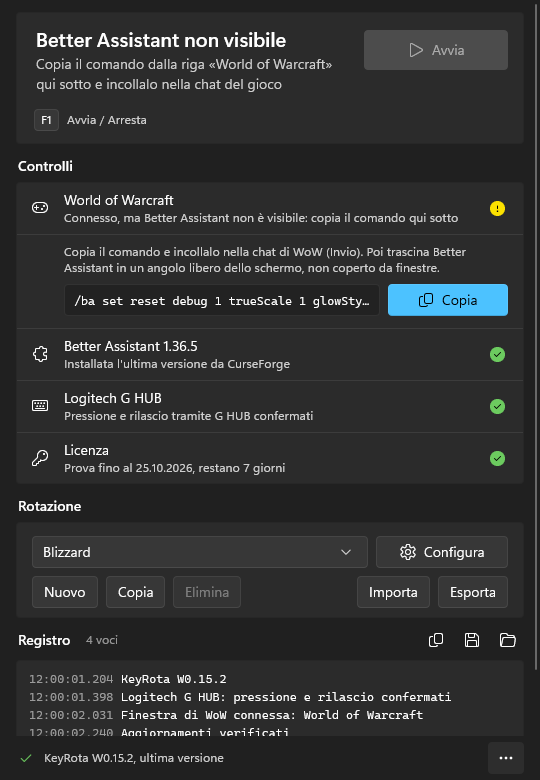The image size is (540, 780).
Task: Create a new rotation with Nuovo
Action: 65,592
